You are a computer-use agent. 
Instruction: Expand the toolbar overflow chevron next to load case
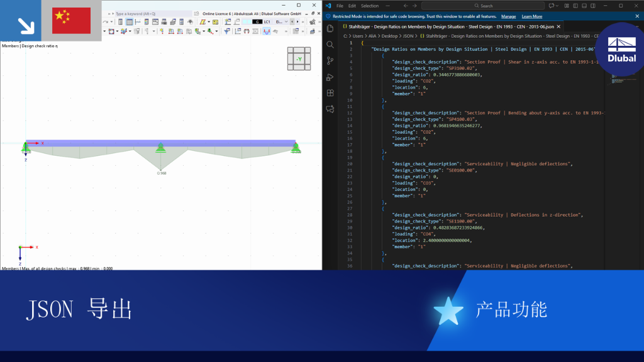[x=303, y=22]
